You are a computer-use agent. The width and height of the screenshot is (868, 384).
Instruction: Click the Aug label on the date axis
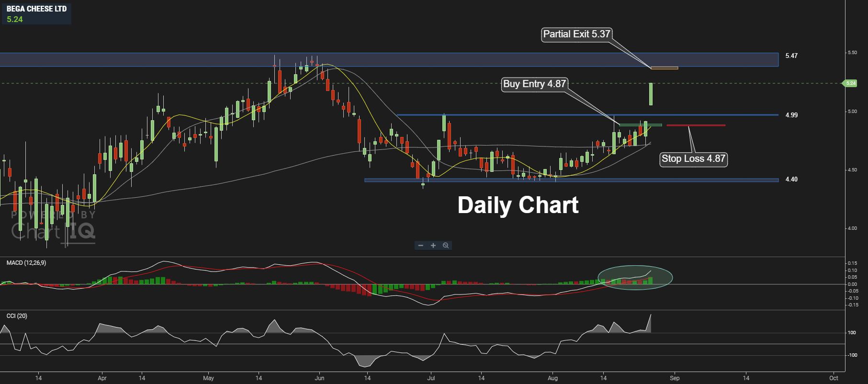(552, 378)
